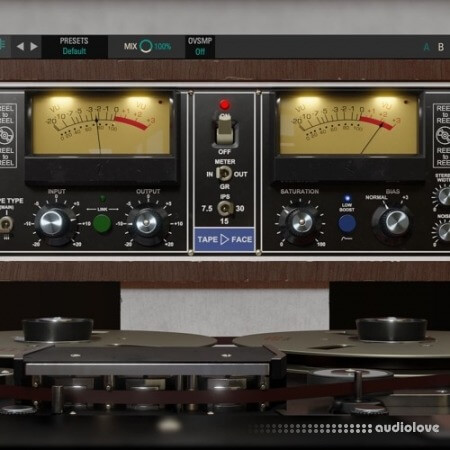The width and height of the screenshot is (450, 450).
Task: Click the red power indicator lamp
Action: tap(225, 105)
